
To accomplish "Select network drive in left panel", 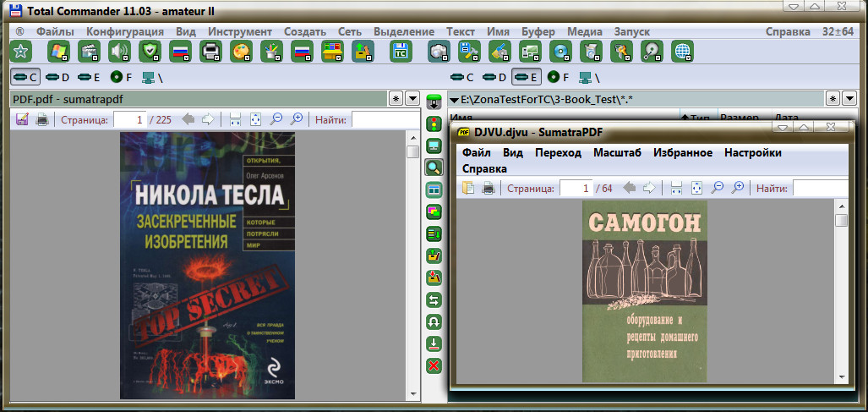I will click(x=153, y=78).
